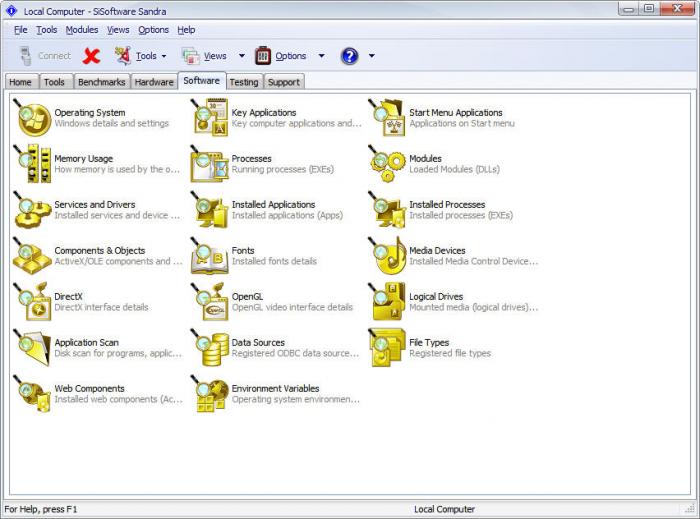This screenshot has width=700, height=519.
Task: Open the Modules gears icon
Action: click(x=387, y=164)
